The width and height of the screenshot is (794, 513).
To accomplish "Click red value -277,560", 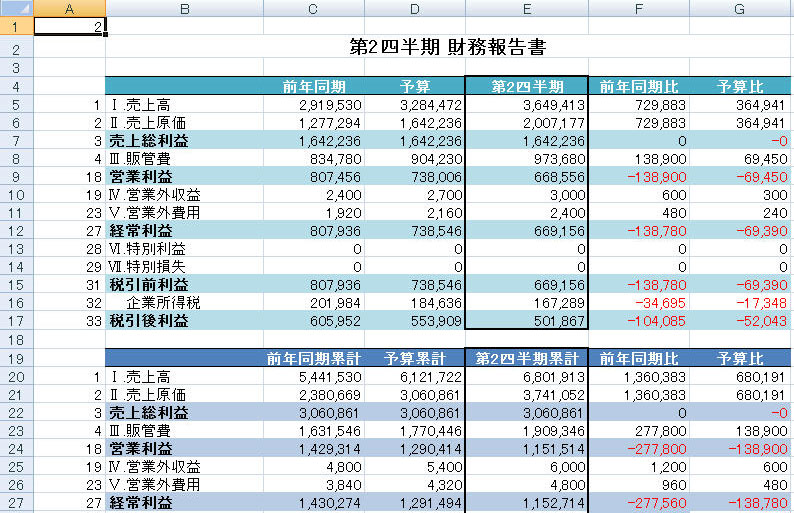I will tap(657, 503).
